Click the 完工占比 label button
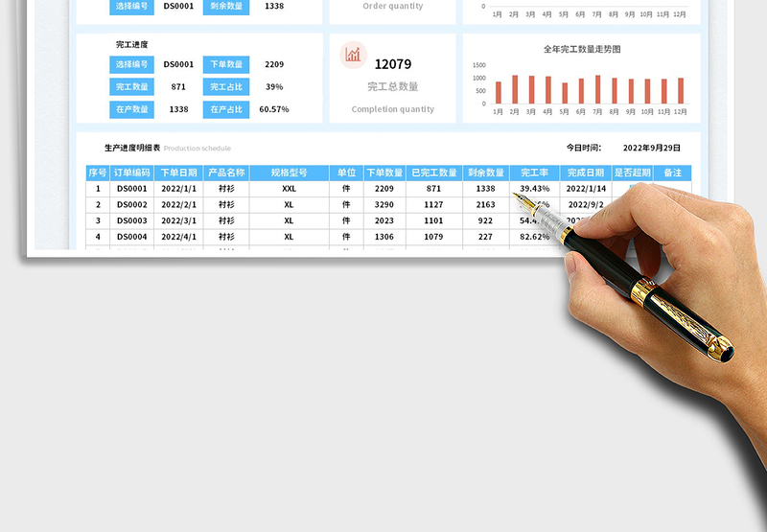This screenshot has width=767, height=532. pos(226,87)
